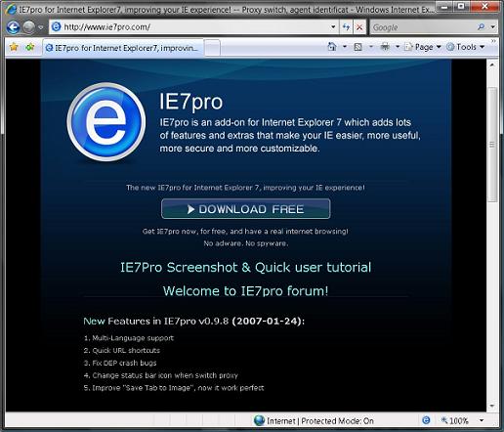Maximize the Internet Explorer window
This screenshot has height=432, width=504.
point(461,6)
